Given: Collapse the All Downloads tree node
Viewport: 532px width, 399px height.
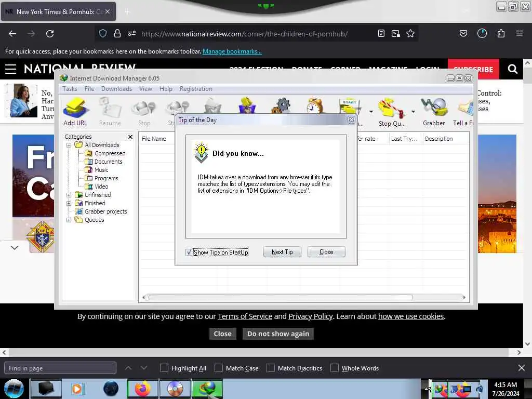Looking at the screenshot, I should (x=69, y=145).
